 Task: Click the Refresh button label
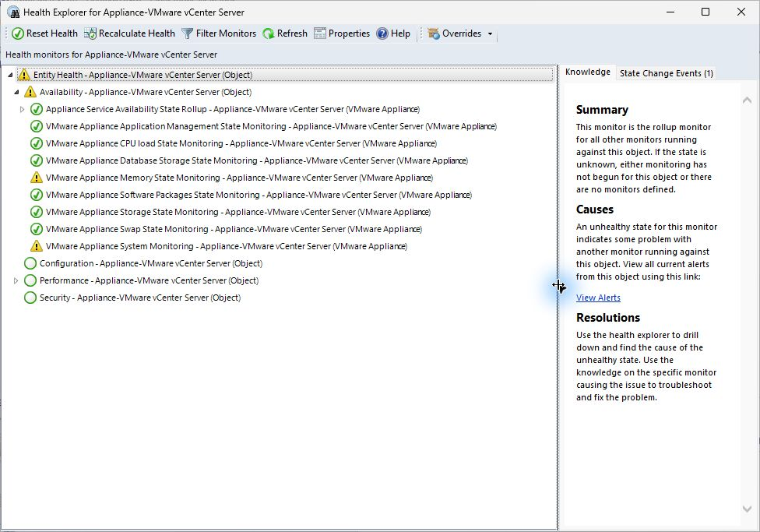(292, 33)
